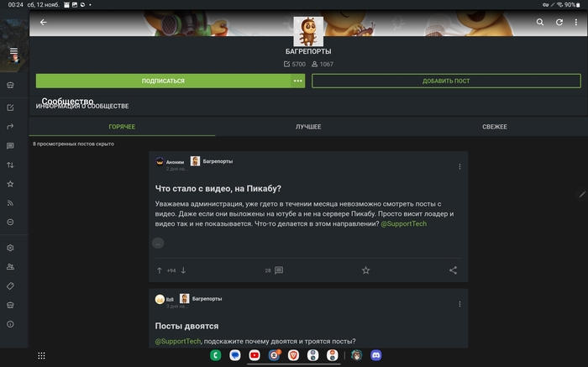Launch the green Phone app in the taskbar
The height and width of the screenshot is (367, 588).
coord(216,355)
